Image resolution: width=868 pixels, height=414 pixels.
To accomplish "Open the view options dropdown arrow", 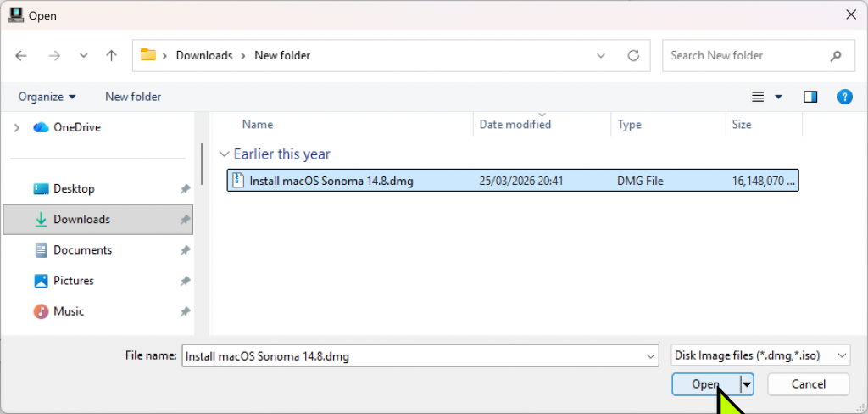I will [x=778, y=97].
